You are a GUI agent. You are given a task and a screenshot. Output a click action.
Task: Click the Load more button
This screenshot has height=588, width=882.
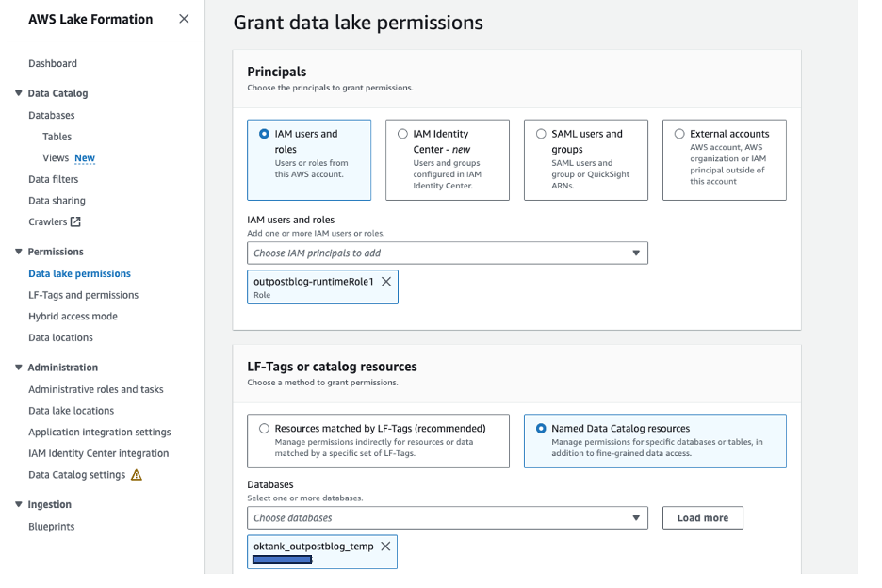[x=702, y=518]
